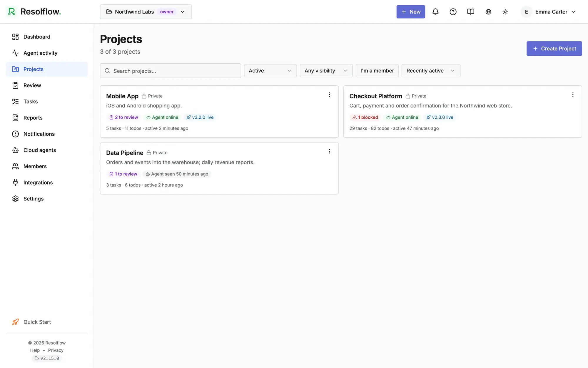Open Data Pipeline card's three-dot menu
Image resolution: width=588 pixels, height=368 pixels.
coord(330,151)
